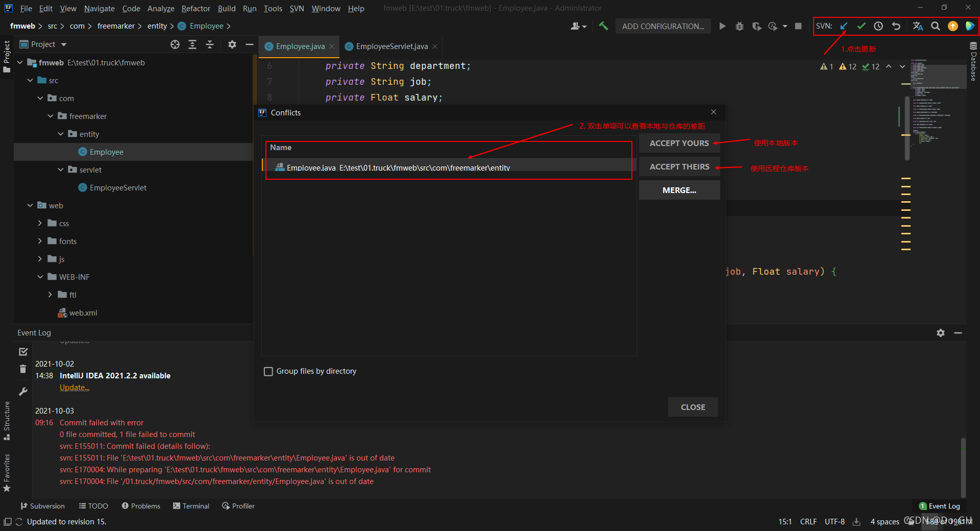Click the Stop square icon

798,26
